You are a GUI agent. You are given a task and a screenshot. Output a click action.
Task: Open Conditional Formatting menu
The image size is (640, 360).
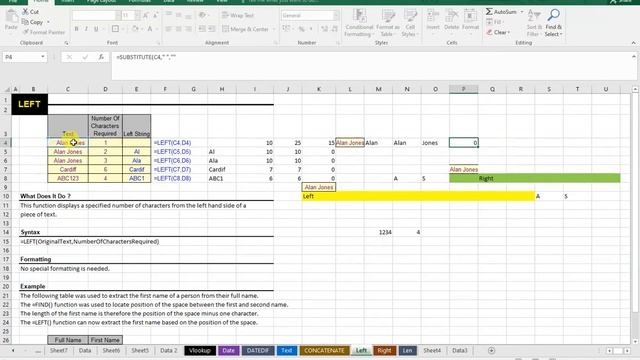(359, 23)
